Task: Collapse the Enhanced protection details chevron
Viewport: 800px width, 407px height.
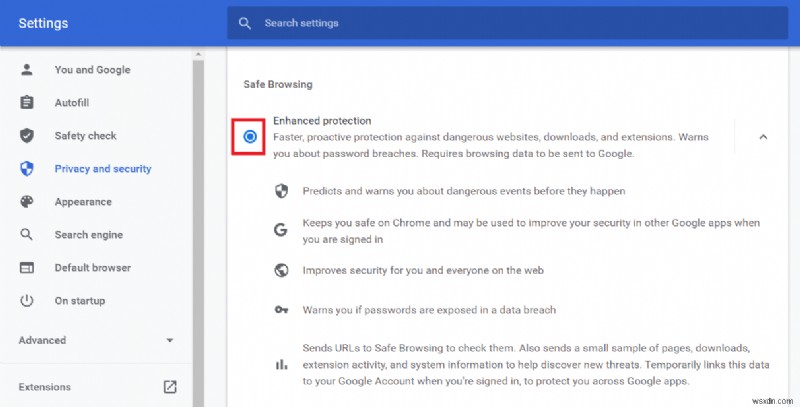Action: (x=763, y=137)
